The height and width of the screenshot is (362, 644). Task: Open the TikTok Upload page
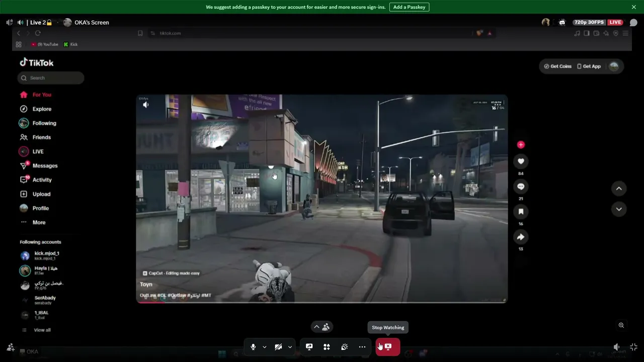[x=35, y=194]
